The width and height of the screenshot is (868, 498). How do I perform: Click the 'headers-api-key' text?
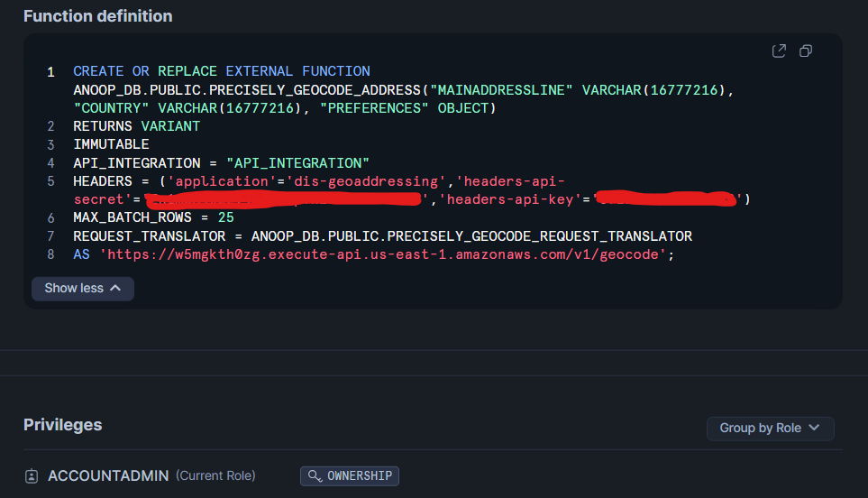point(510,199)
